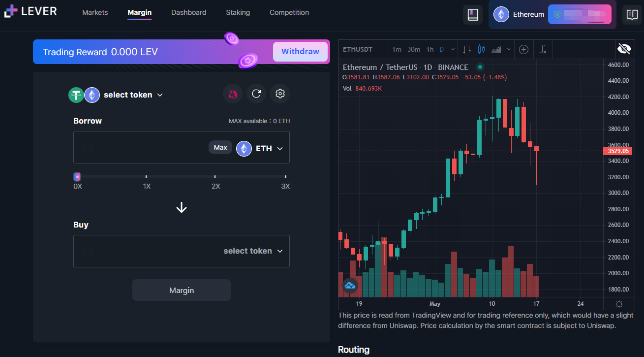Click the Ethereum network icon
This screenshot has height=357, width=644.
click(502, 14)
